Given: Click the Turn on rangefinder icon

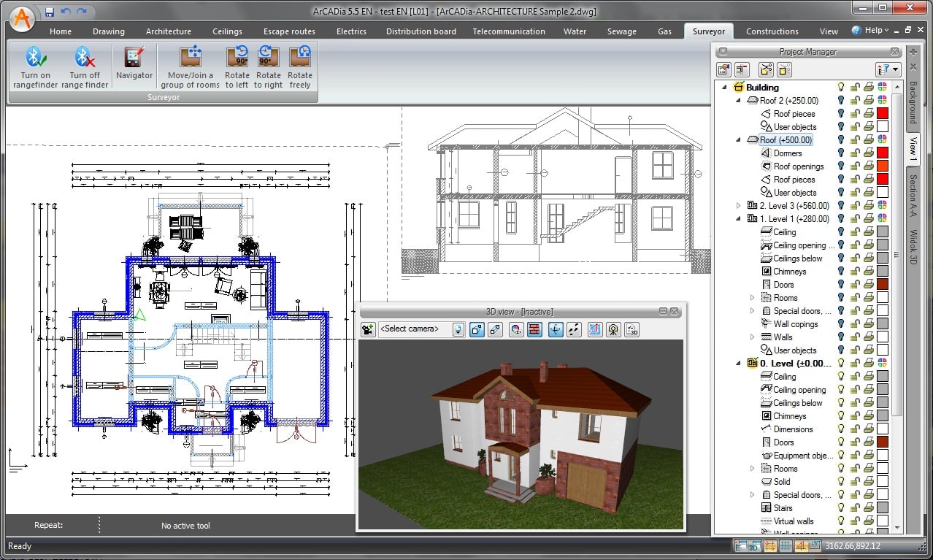Looking at the screenshot, I should click(x=35, y=58).
